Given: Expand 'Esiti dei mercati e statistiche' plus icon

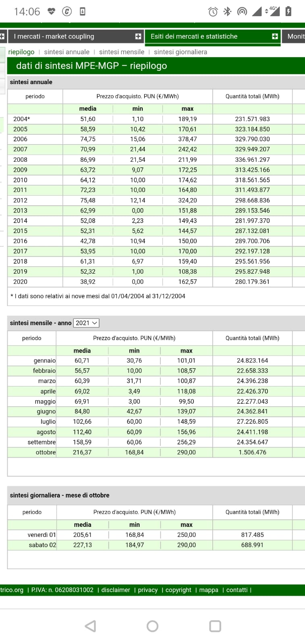Looking at the screenshot, I should click(x=275, y=36).
